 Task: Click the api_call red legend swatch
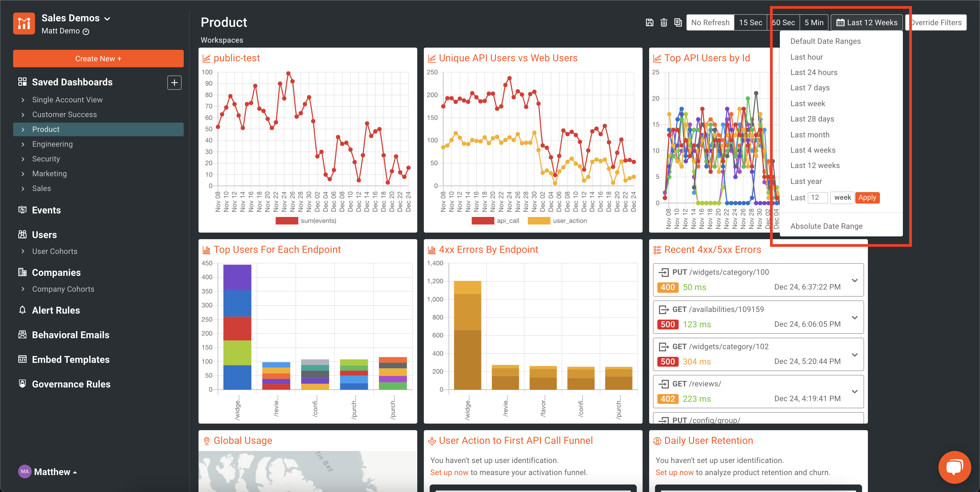coord(483,221)
